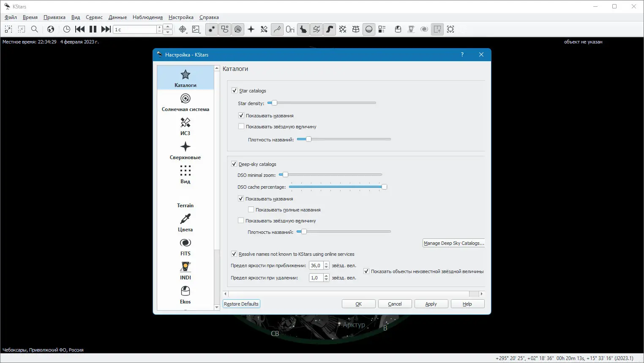Open Цвета color settings page
This screenshot has width=644, height=363.
click(186, 222)
